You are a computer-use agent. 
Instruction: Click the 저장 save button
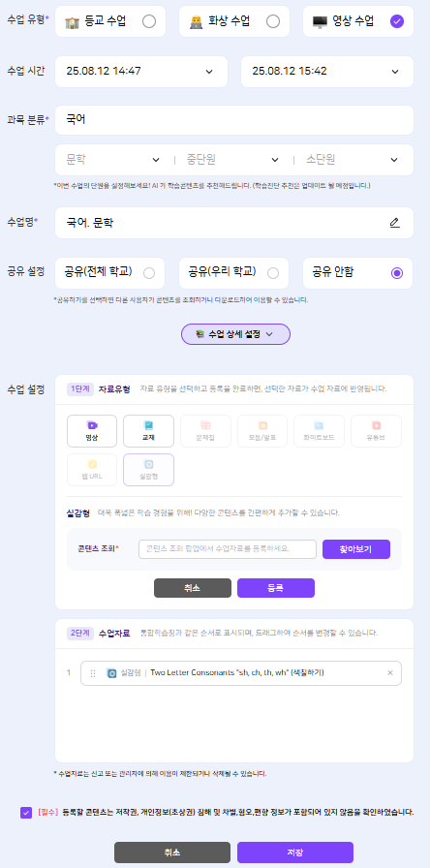(x=295, y=852)
